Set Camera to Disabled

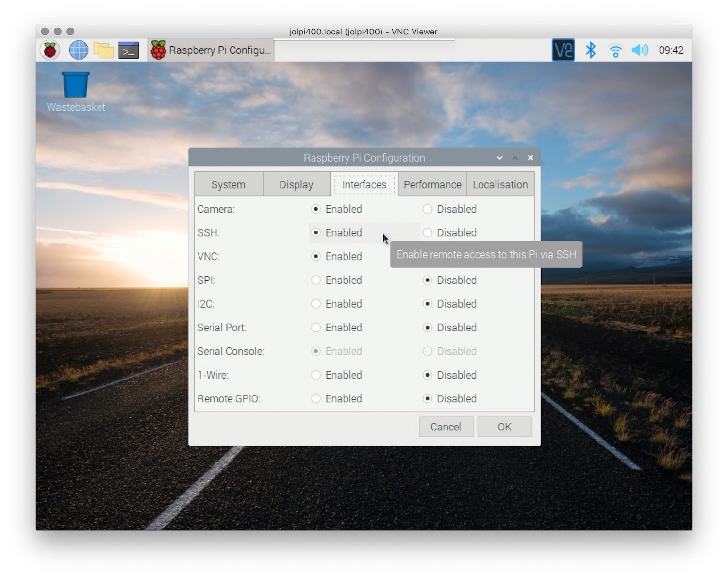click(x=449, y=209)
